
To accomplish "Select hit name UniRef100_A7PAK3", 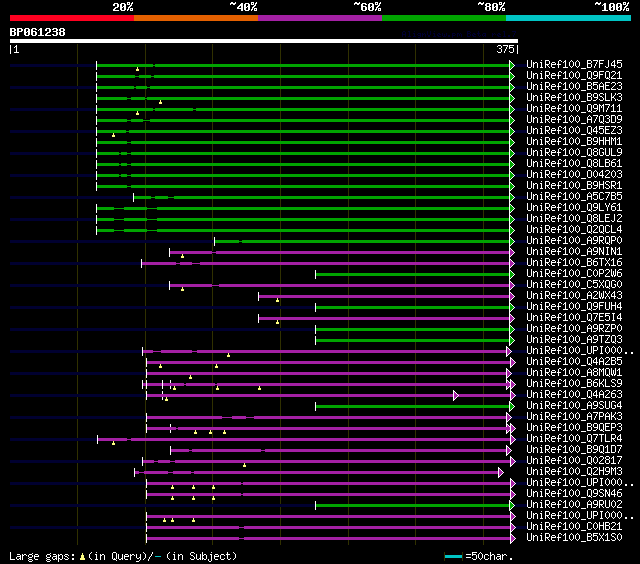I will (574, 417).
